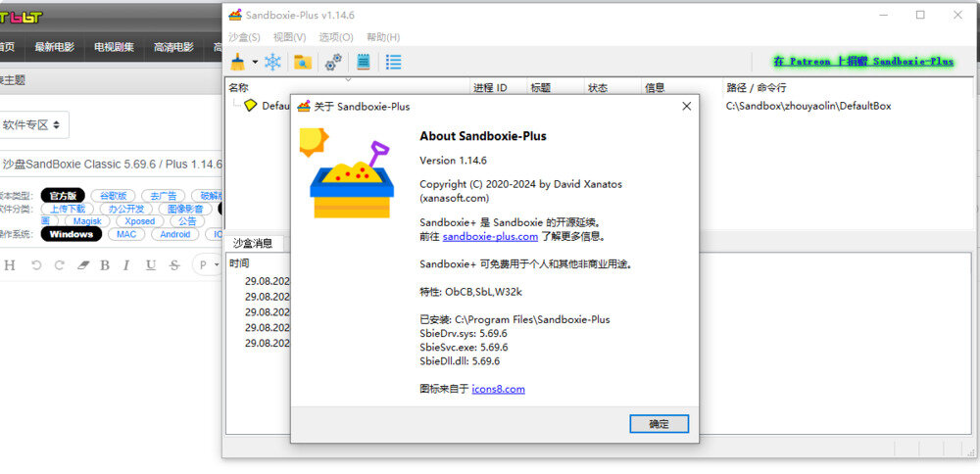Screen dimensions: 980x474
Task: Open 电视剧集 in website navigation
Action: tap(114, 47)
